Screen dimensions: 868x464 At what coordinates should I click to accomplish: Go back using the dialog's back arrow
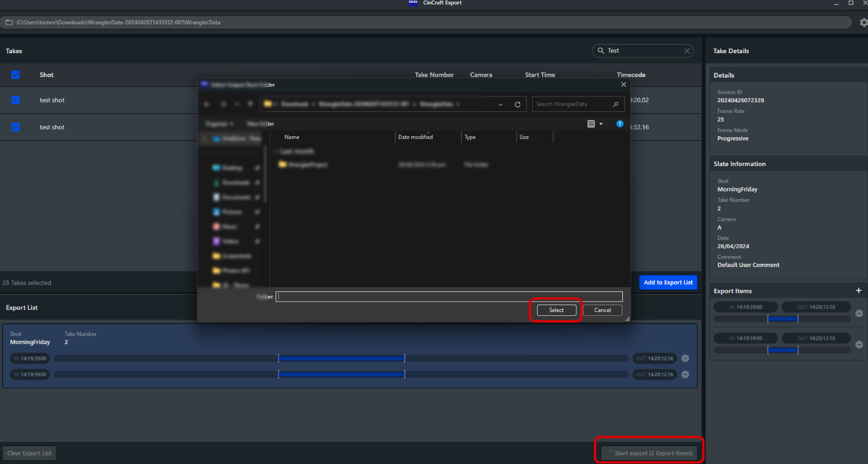coord(207,104)
